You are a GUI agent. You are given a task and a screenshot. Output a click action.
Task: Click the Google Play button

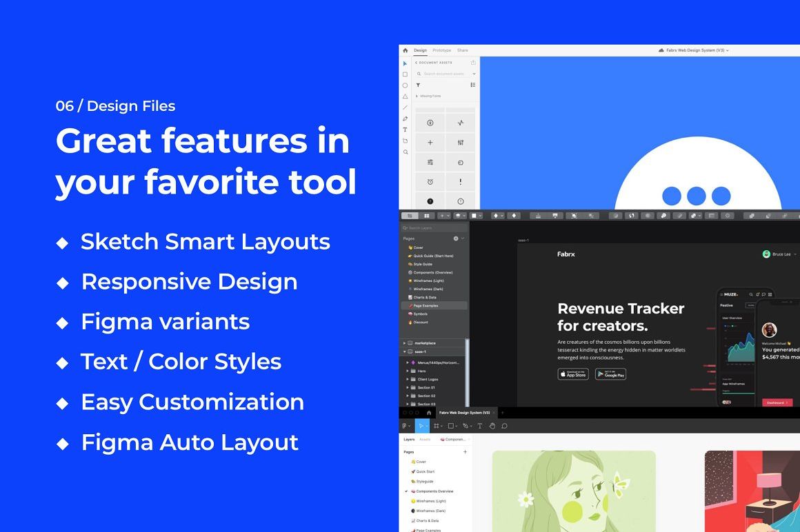[610, 374]
